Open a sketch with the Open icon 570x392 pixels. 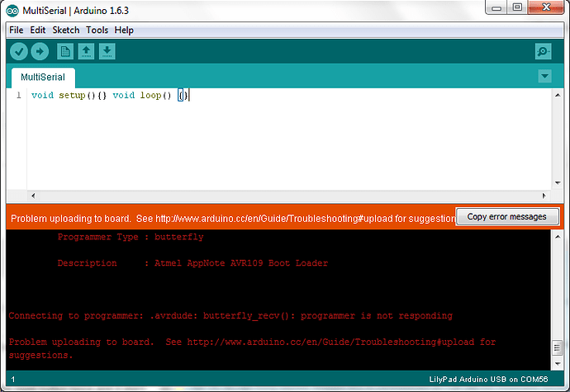86,52
